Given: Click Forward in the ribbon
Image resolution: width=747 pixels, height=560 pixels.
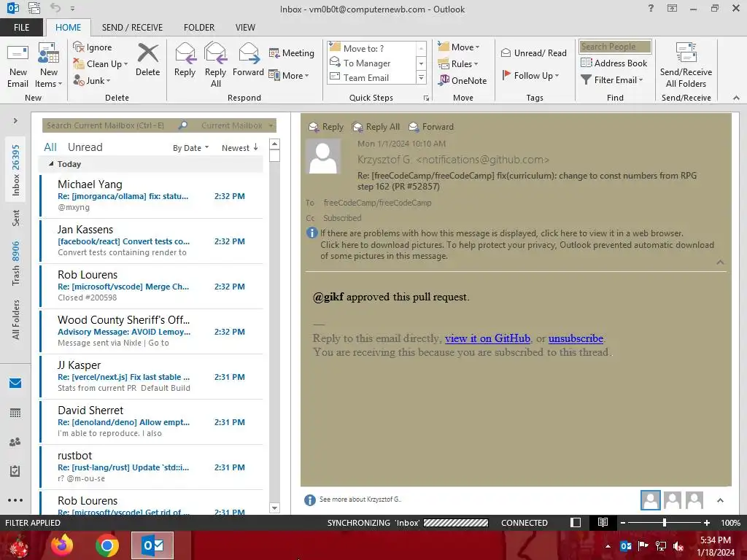Looking at the screenshot, I should click(248, 60).
